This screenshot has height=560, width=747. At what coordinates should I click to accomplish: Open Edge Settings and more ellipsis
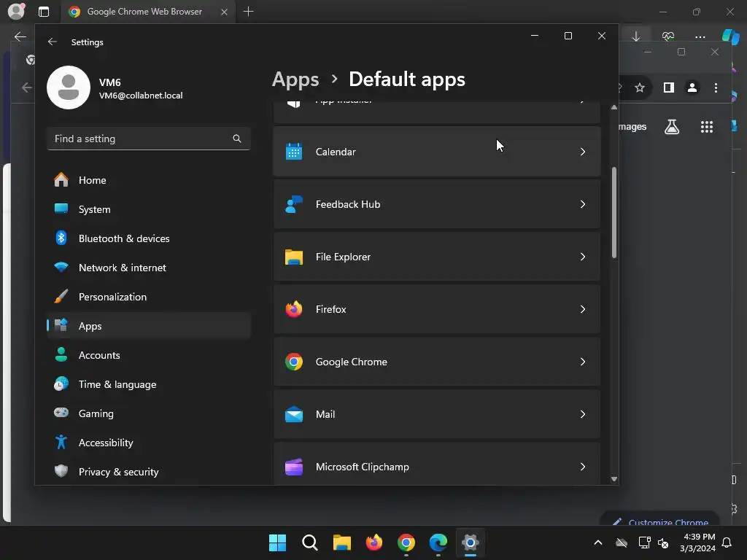click(x=700, y=36)
